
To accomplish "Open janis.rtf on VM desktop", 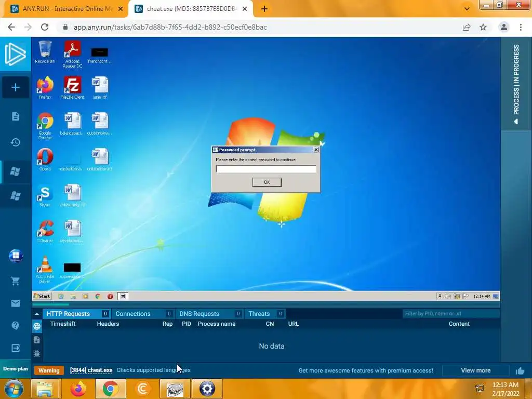I will [100, 87].
